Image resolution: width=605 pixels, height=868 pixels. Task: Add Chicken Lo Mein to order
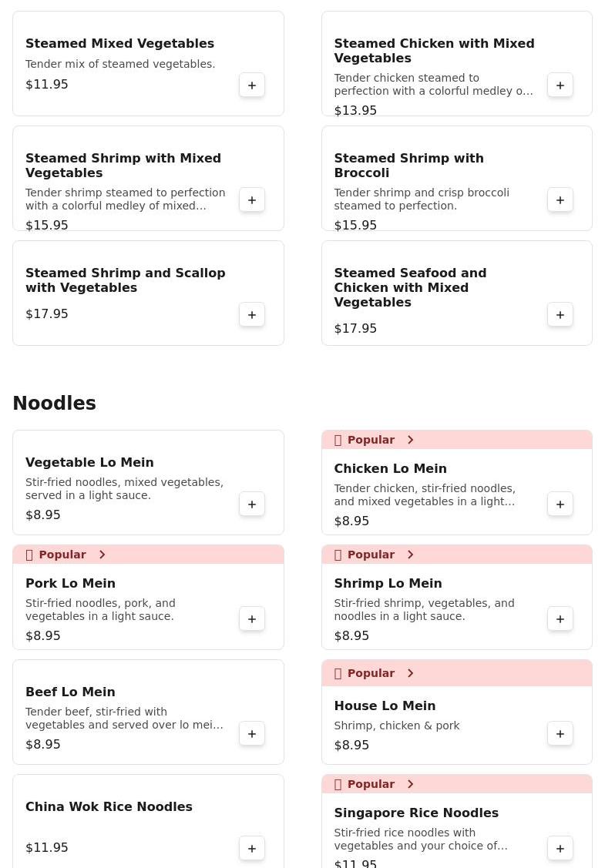(x=560, y=504)
